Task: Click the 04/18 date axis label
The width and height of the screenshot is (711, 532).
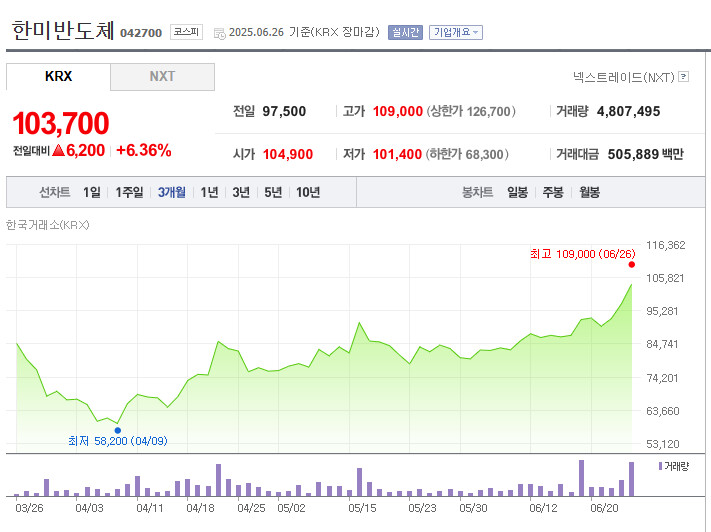Action: point(200,508)
